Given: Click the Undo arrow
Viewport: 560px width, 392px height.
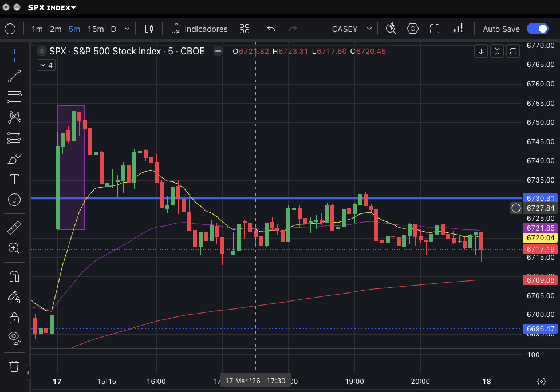Looking at the screenshot, I should (270, 29).
